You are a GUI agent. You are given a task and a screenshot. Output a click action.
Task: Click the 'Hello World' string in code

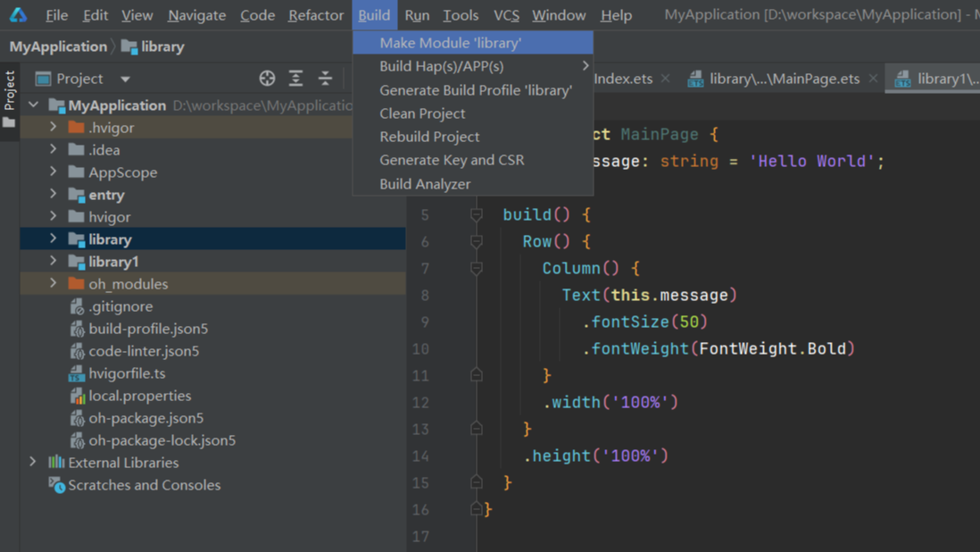pyautogui.click(x=811, y=162)
